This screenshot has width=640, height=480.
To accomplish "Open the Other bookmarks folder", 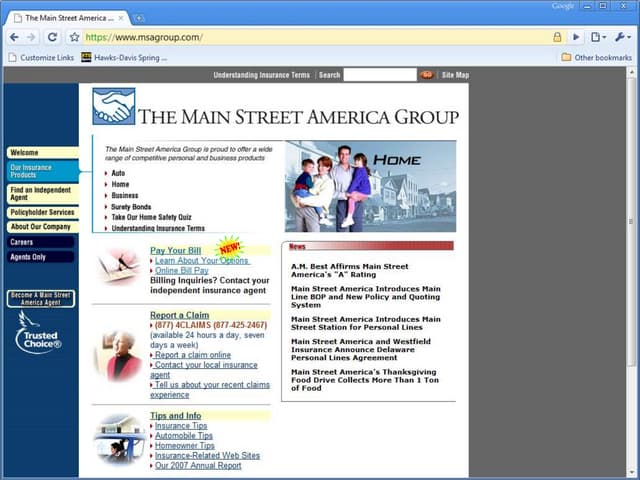I will (596, 58).
